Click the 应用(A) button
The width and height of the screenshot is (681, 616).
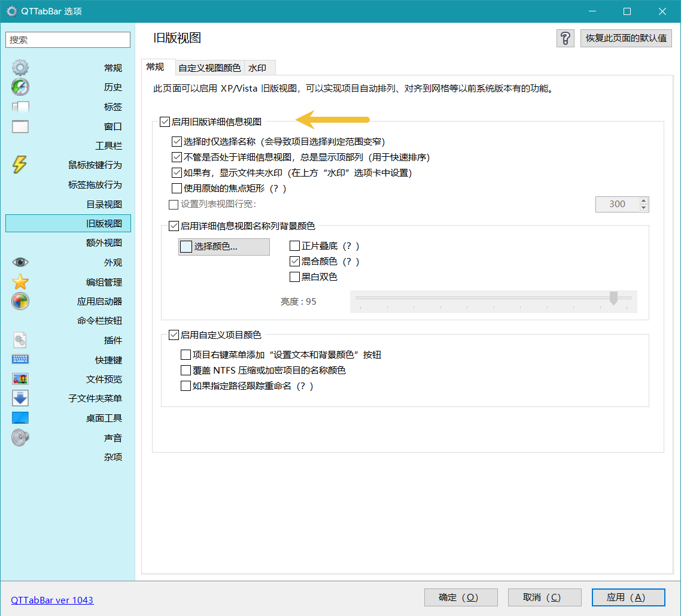[x=628, y=597]
